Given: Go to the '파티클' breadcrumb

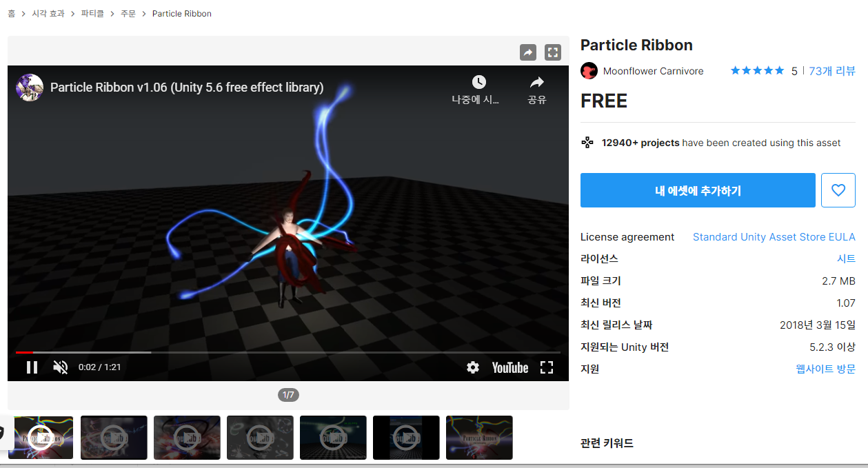Looking at the screenshot, I should tap(92, 14).
